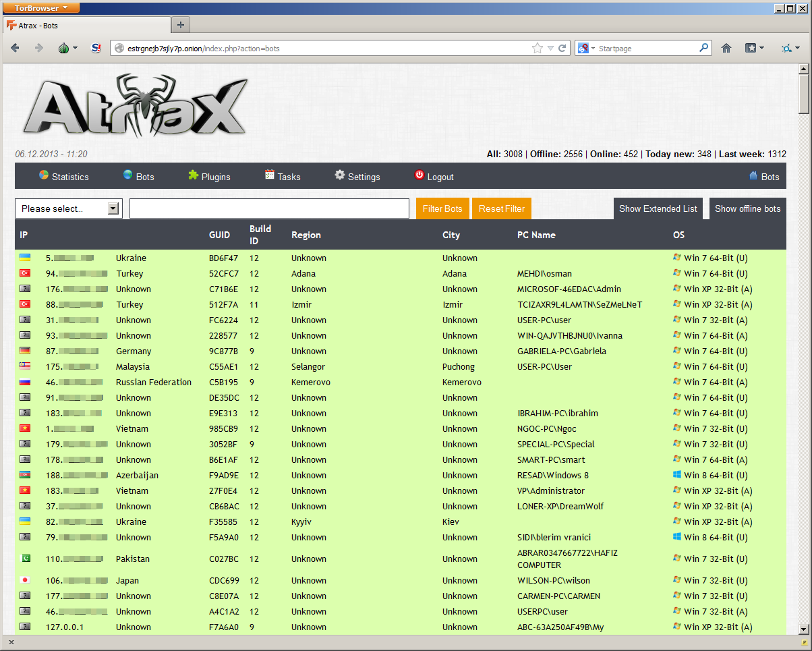This screenshot has height=651, width=812.
Task: Expand the bookmarks icon dropdown arrow
Action: point(762,48)
